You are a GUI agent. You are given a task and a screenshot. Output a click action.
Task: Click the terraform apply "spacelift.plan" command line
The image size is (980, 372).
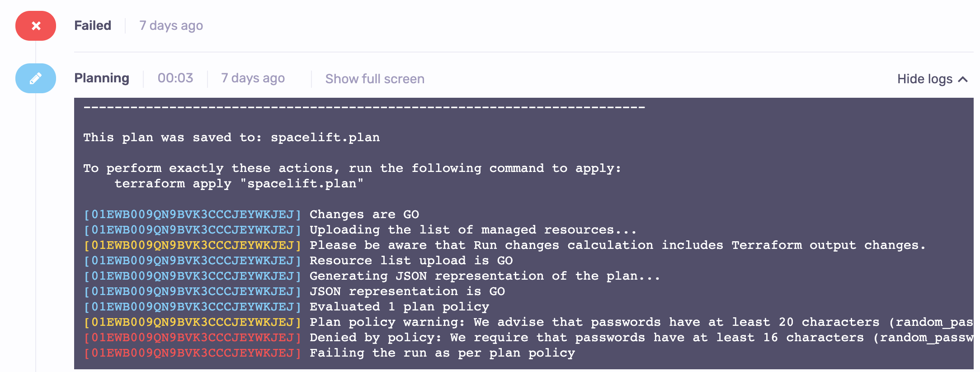click(x=239, y=184)
